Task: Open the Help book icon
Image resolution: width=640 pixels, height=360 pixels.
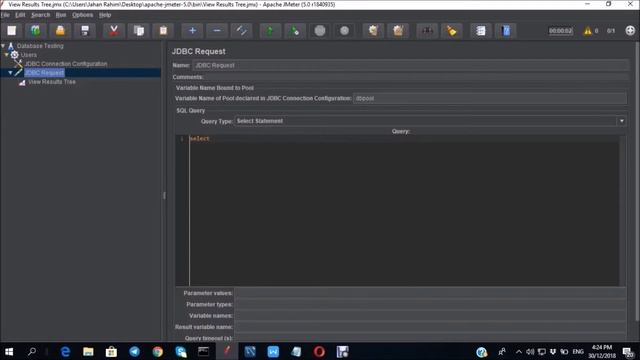Action: coord(505,31)
